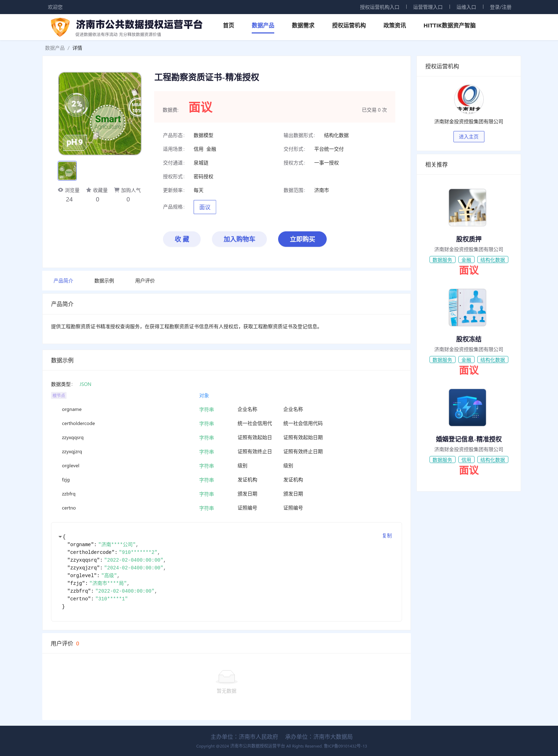The width and height of the screenshot is (558, 756).
Task: Select the certholdercode field row
Action: (226, 424)
